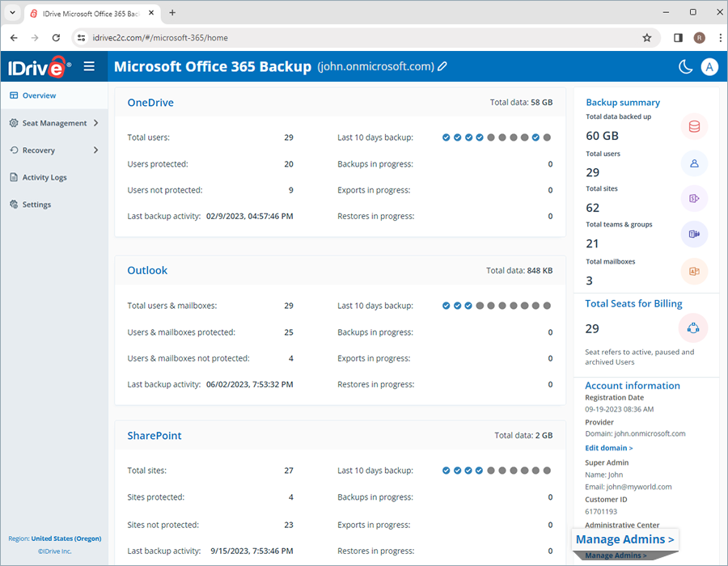Screen dimensions: 728x566
Task: Click the IDrive logo in top left
Action: pos(39,66)
